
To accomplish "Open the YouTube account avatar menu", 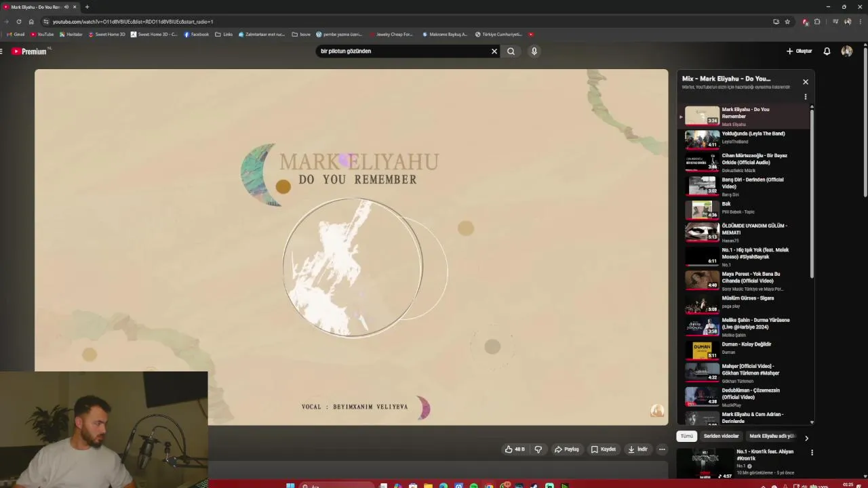I will pos(846,51).
